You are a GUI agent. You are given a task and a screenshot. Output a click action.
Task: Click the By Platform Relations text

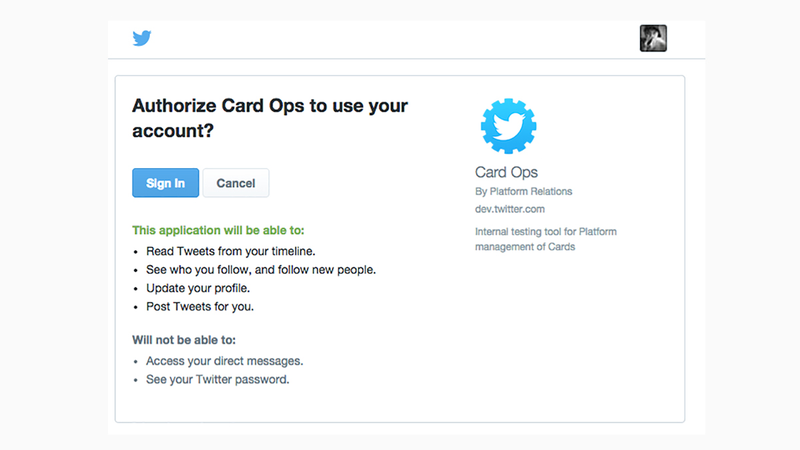523,191
